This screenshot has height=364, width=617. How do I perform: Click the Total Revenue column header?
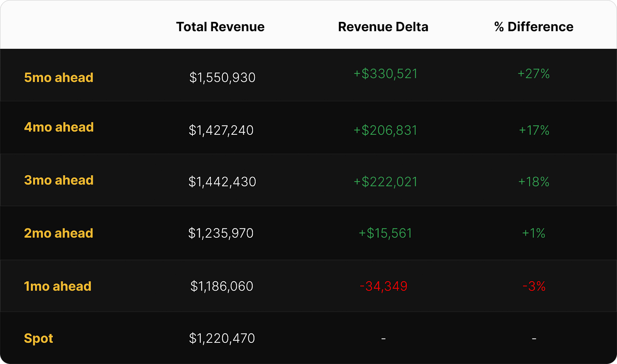point(220,27)
